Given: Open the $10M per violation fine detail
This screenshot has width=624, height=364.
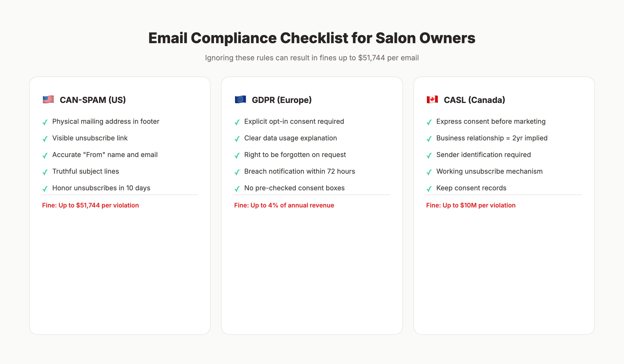Looking at the screenshot, I should tap(471, 205).
